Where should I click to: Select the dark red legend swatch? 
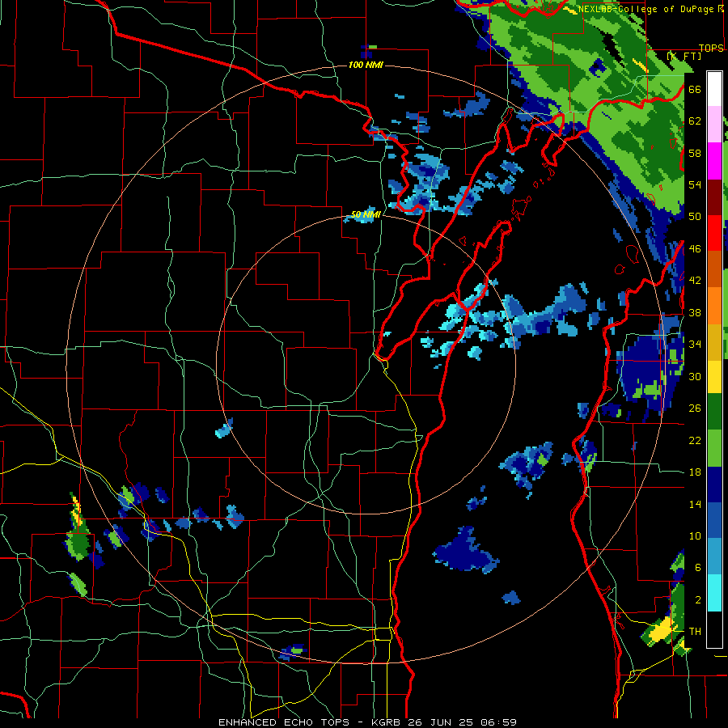pyautogui.click(x=714, y=198)
